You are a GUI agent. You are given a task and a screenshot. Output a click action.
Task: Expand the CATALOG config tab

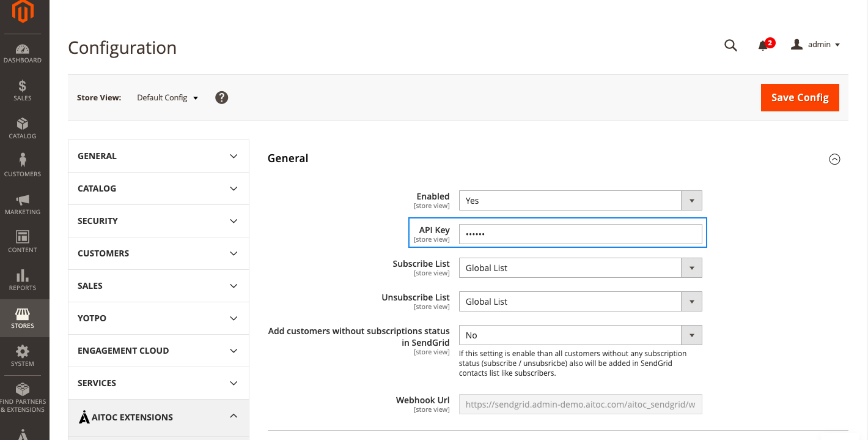[x=158, y=188]
